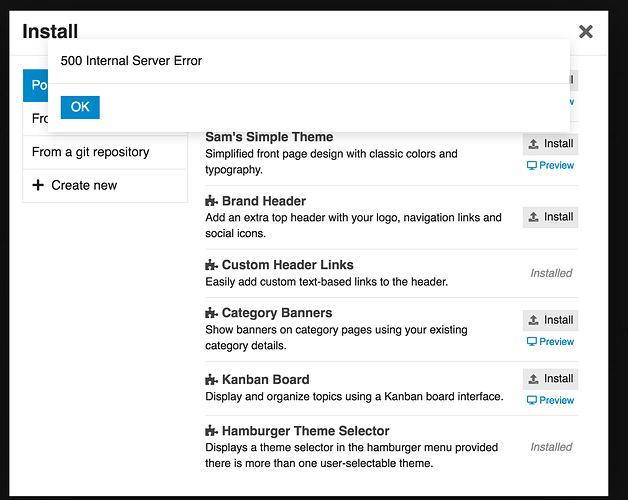
Task: Click the Hamburger Theme Selector title
Action: [306, 431]
